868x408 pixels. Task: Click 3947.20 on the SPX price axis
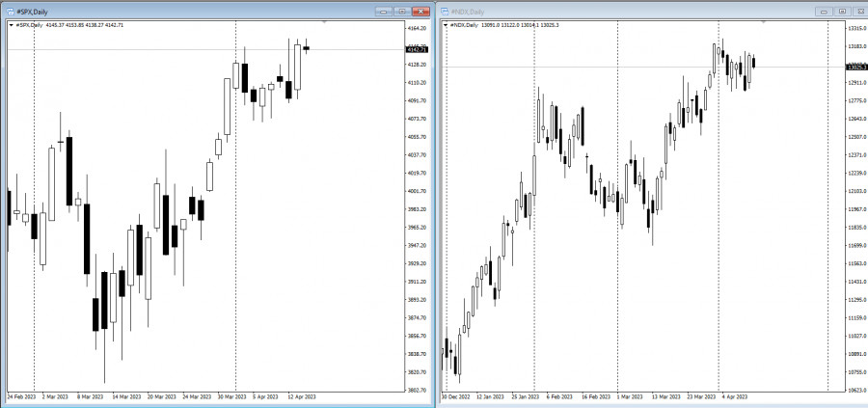[417, 245]
